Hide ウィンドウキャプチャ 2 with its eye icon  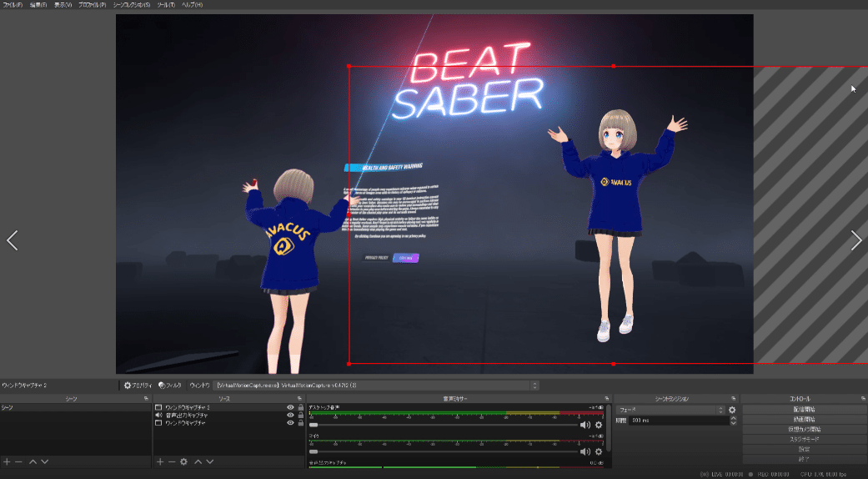coord(290,407)
